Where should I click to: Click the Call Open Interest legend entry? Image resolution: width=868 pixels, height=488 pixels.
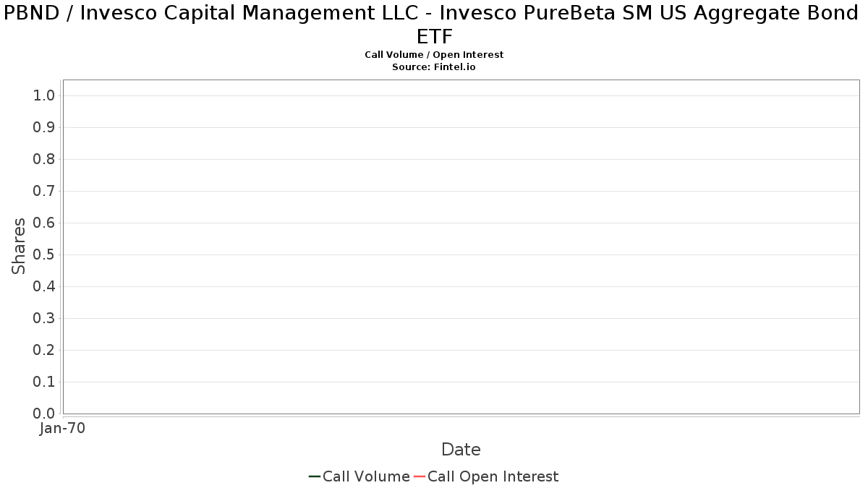click(486, 476)
